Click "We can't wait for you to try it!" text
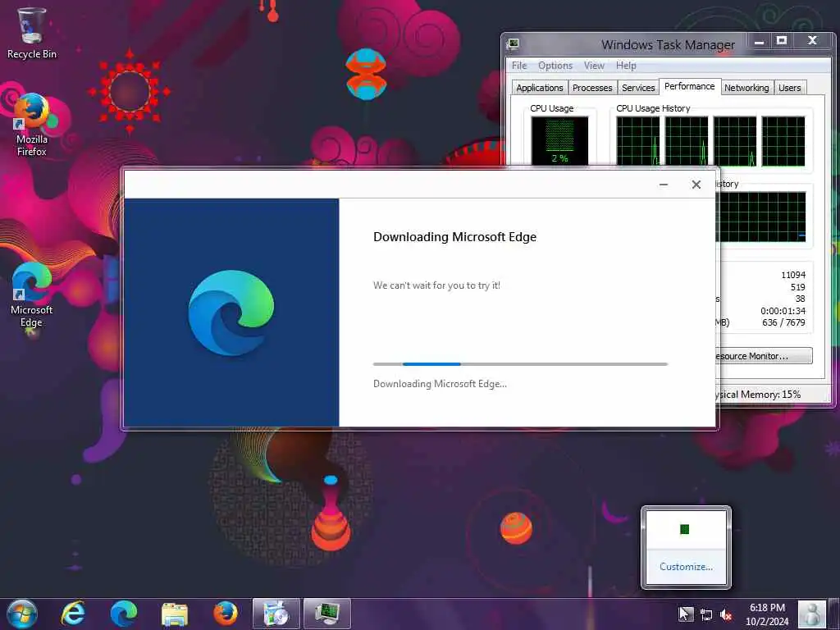Screen dimensions: 840x630 pyautogui.click(x=436, y=285)
